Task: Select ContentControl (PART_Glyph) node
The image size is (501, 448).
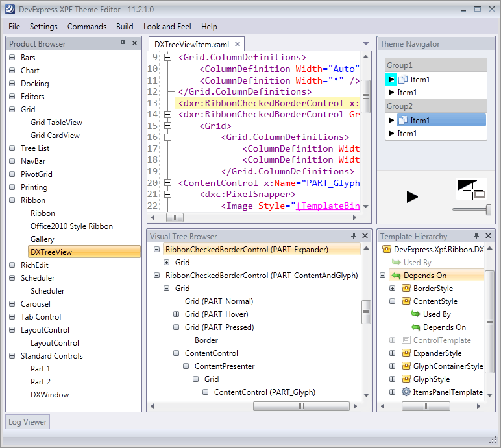Action: point(265,392)
